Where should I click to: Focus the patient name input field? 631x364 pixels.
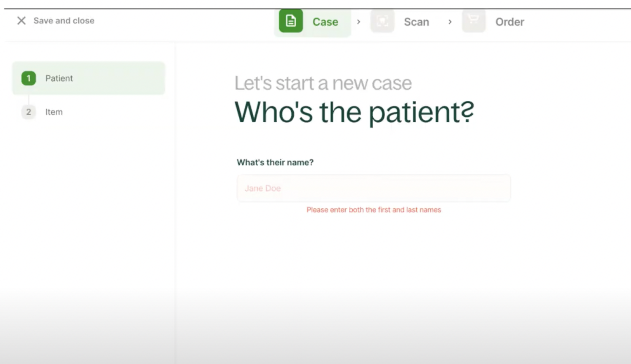(x=373, y=188)
